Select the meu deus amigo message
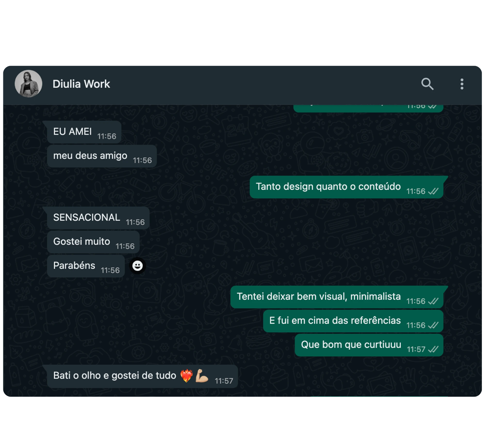 102,156
